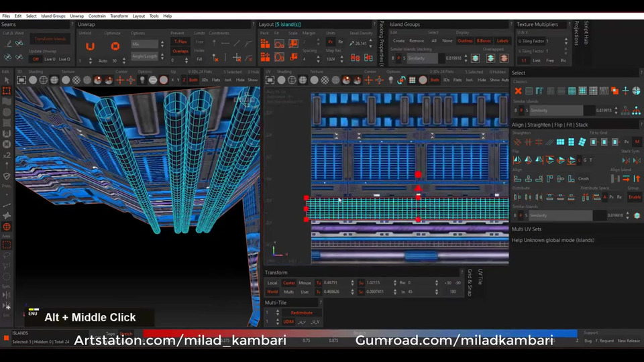The width and height of the screenshot is (644, 362).
Task: Toggle the Group Enable button
Action: (x=635, y=197)
